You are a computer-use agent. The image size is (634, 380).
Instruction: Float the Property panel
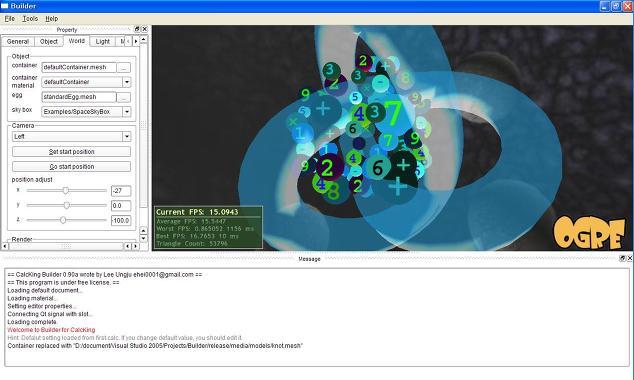pos(137,29)
